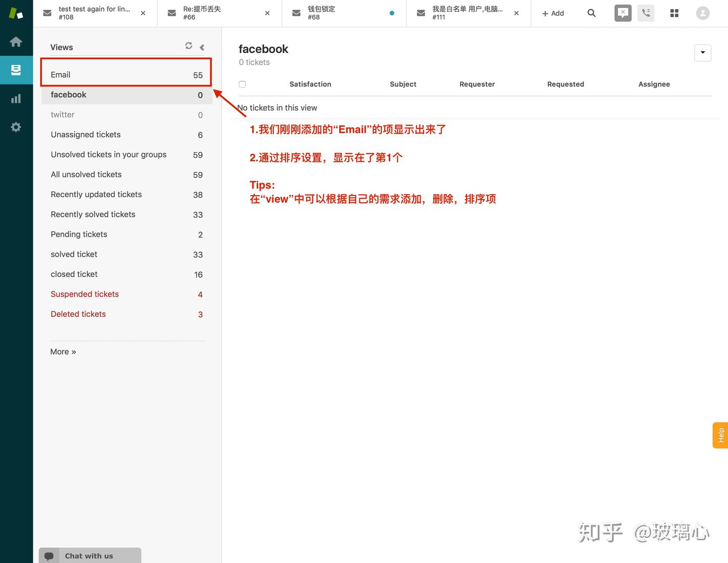Open the apps grid icon

tap(674, 13)
